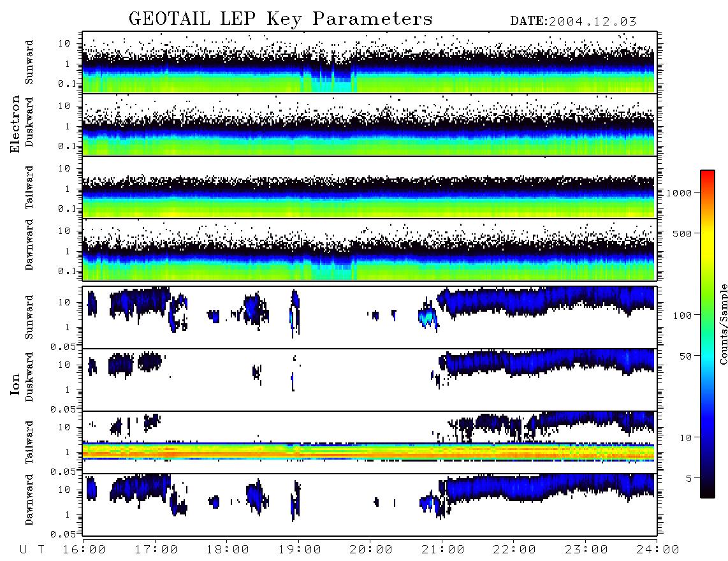Click the 18:00 time tick label
This screenshot has width=728, height=561.
pos(228,550)
